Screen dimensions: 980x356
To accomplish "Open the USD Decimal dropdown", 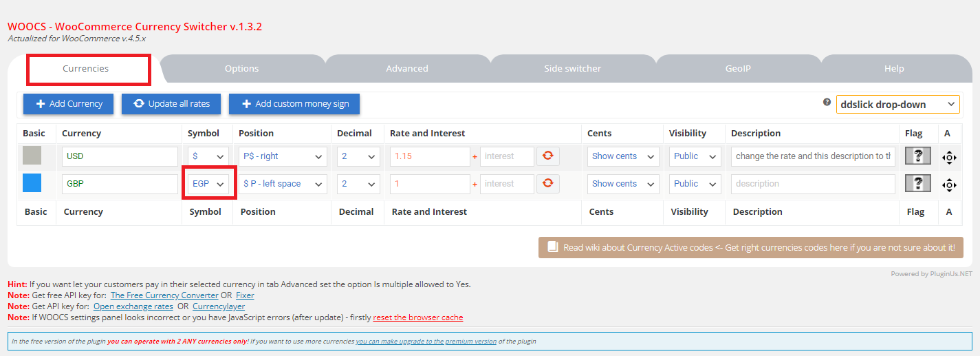I will click(x=358, y=156).
